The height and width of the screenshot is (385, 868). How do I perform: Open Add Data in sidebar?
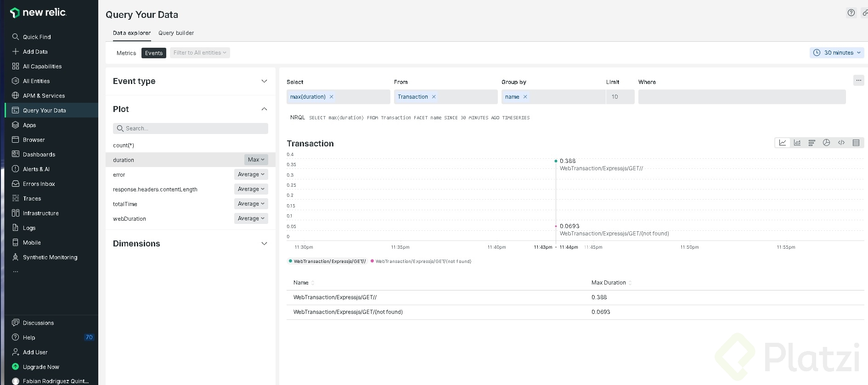[51, 51]
